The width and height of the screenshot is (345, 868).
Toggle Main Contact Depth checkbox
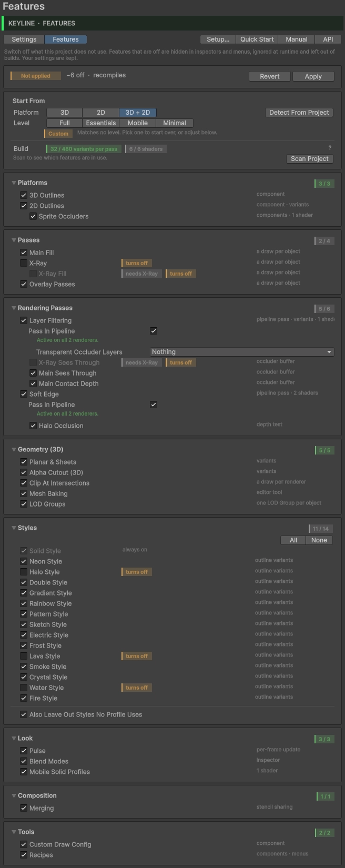(33, 383)
